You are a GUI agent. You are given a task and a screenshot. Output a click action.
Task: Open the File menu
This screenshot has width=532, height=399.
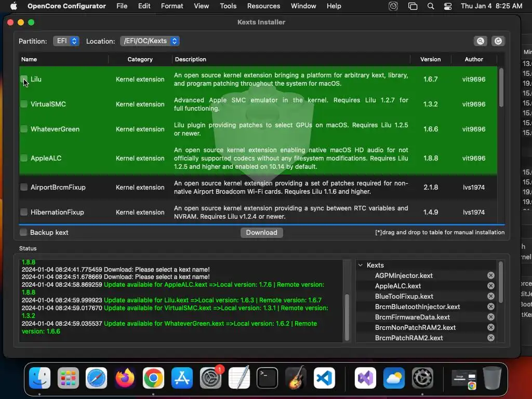pos(122,6)
